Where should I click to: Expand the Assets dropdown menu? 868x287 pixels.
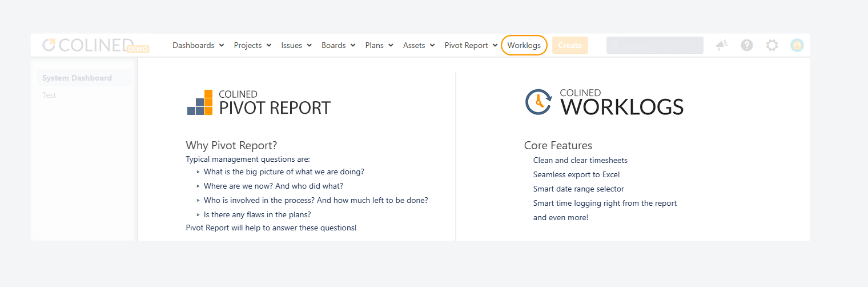click(419, 45)
